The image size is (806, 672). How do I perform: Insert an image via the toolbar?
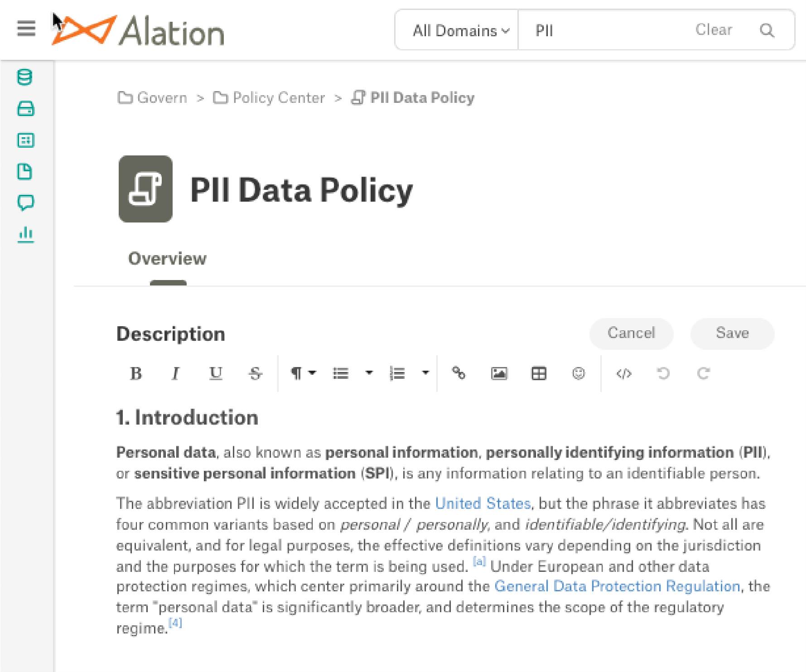(x=499, y=373)
